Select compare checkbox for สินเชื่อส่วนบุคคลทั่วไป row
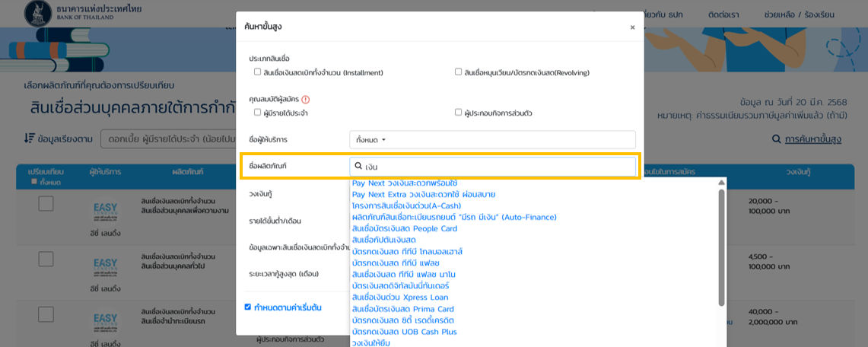The height and width of the screenshot is (347, 868). point(46,259)
